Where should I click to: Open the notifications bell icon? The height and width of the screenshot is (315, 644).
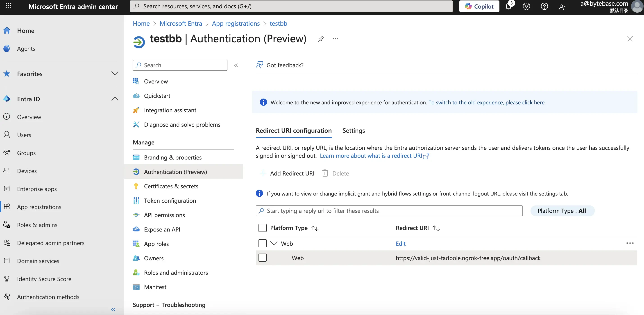508,6
